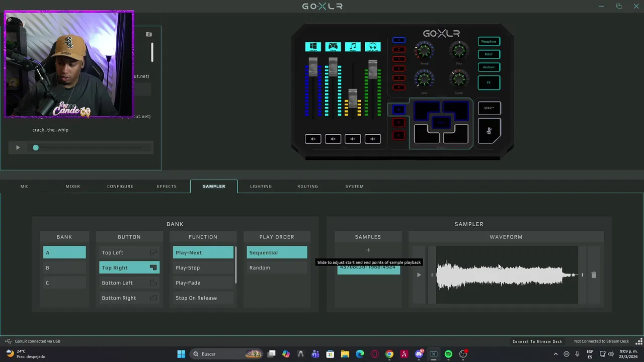Viewport: 644px width, 362px height.
Task: Mute the System fader channel
Action: tap(313, 139)
